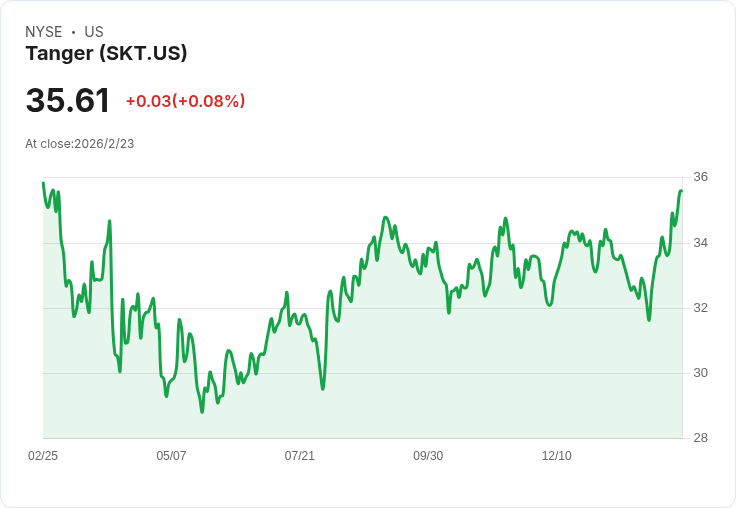Click the Tanger (SKT.US) stock title
The width and height of the screenshot is (736, 508).
coord(106,53)
